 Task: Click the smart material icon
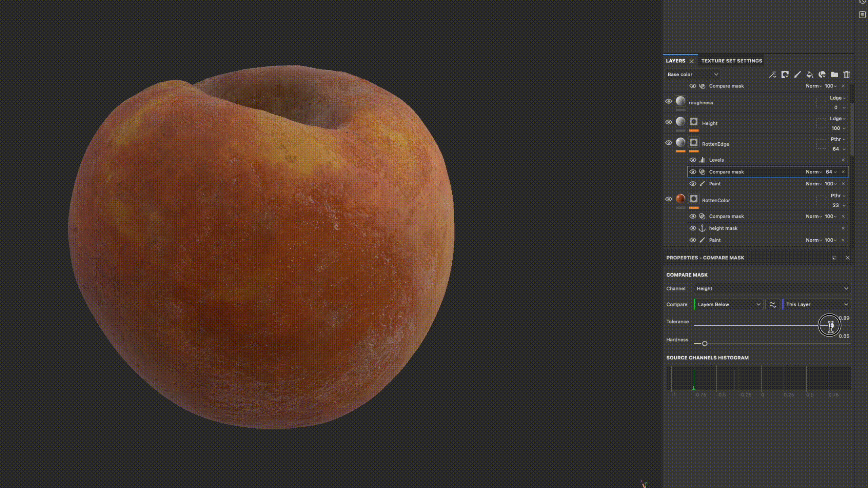(x=822, y=75)
